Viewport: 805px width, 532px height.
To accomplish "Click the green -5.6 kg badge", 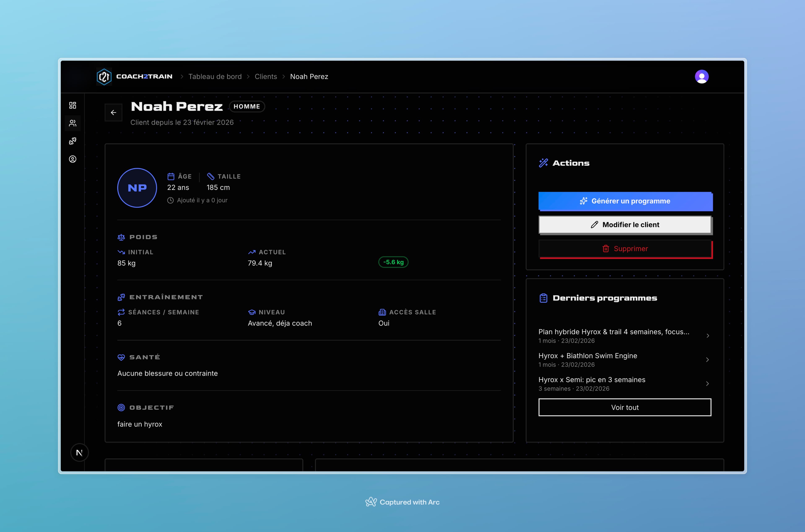I will click(393, 262).
